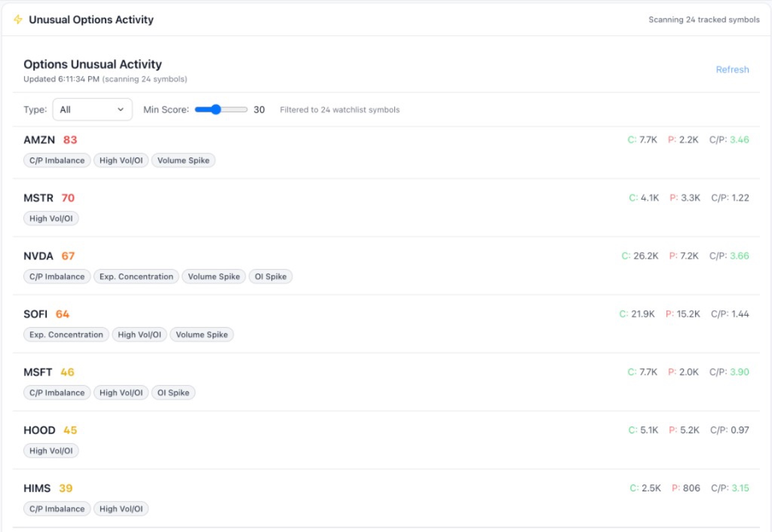
Task: Click NVDA put volume P: 7.2K
Action: point(684,256)
